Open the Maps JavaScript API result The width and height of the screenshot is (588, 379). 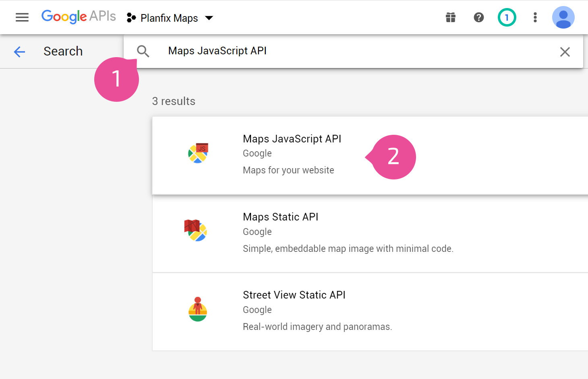pos(370,155)
